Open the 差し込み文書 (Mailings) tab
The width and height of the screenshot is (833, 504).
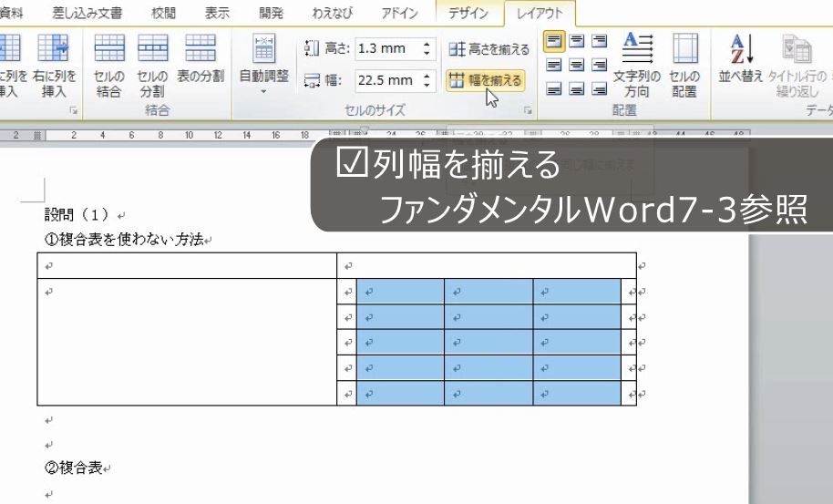[x=87, y=13]
